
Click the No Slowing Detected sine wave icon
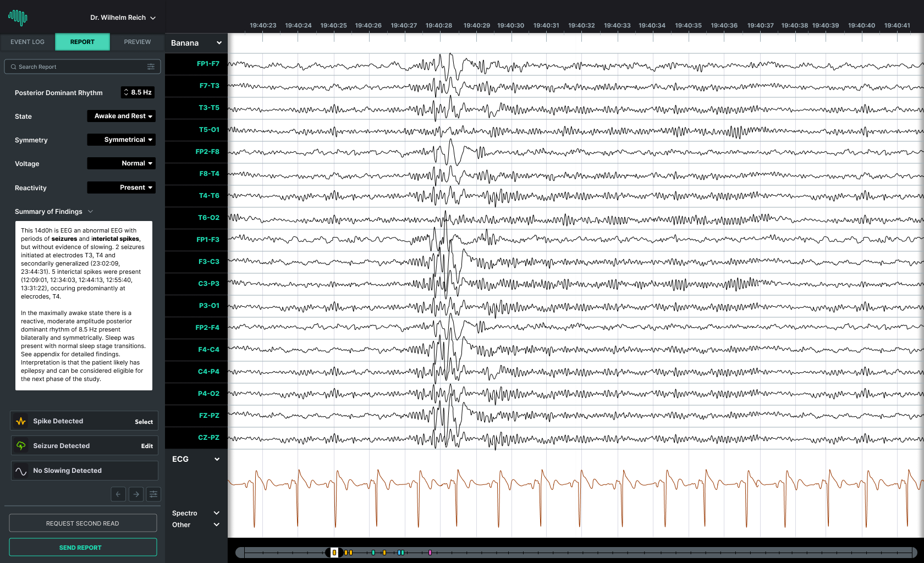point(21,471)
